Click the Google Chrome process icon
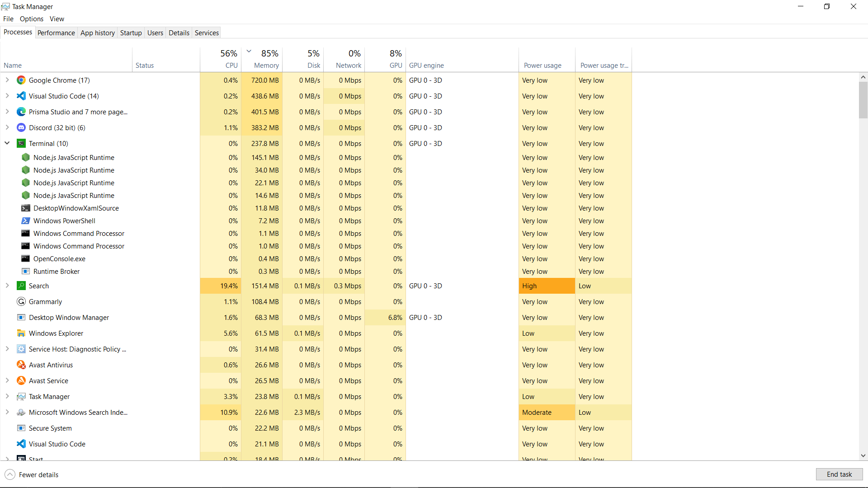The image size is (868, 488). tap(21, 80)
